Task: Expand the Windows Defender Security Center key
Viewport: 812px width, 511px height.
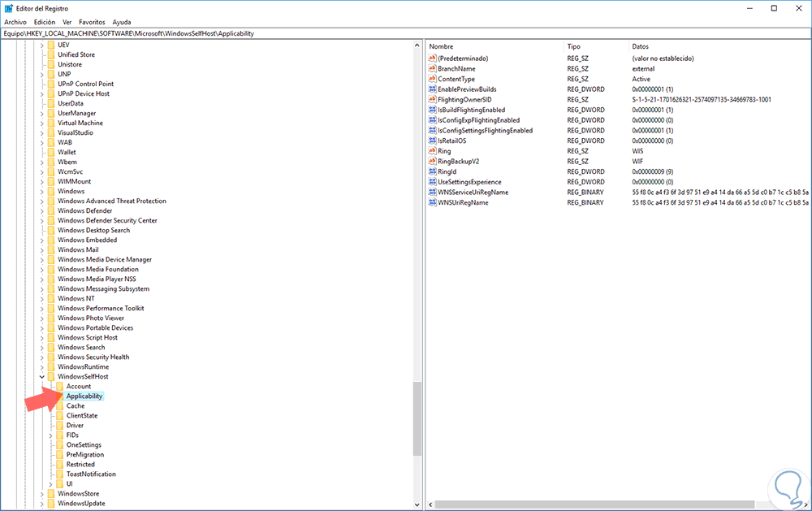Action: pyautogui.click(x=42, y=221)
